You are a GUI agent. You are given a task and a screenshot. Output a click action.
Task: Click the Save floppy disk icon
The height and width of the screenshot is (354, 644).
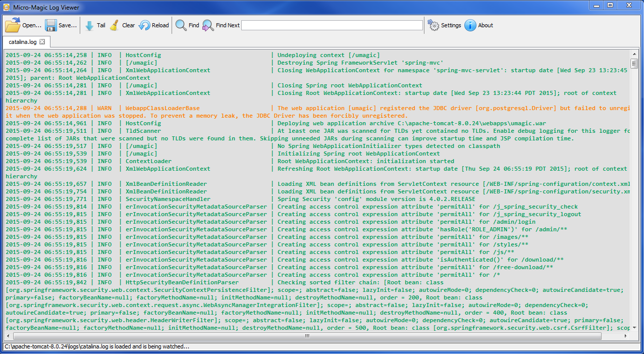[51, 25]
